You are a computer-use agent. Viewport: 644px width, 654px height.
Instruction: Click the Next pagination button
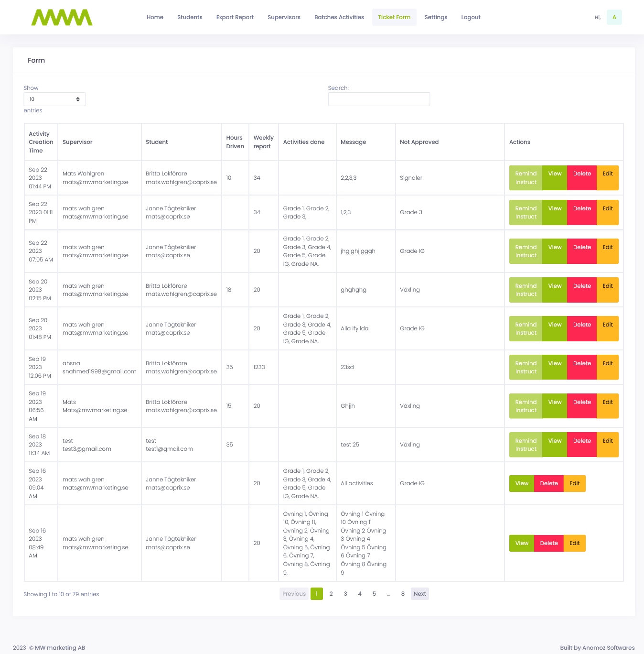point(419,594)
